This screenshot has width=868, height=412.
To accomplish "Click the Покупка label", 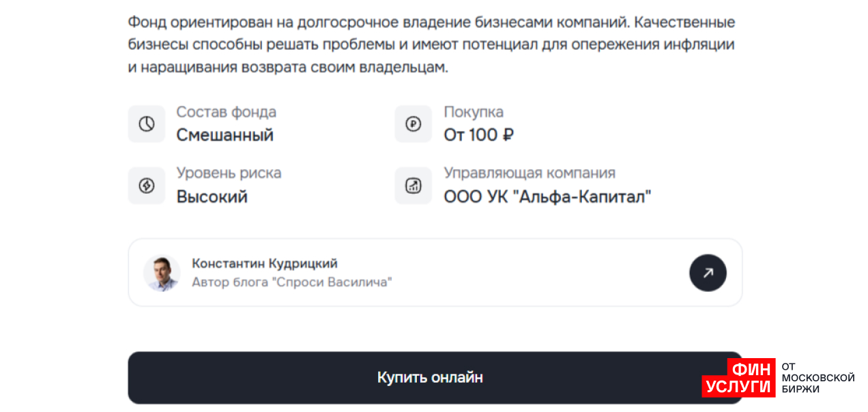I will point(474,112).
